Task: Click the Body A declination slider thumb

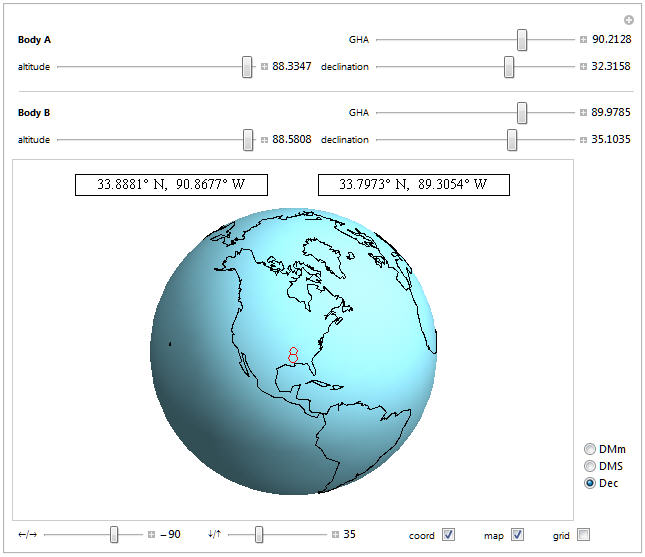Action: pos(509,67)
